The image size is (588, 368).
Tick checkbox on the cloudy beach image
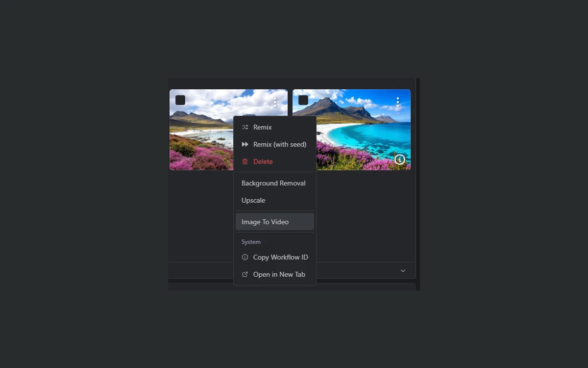tap(180, 100)
